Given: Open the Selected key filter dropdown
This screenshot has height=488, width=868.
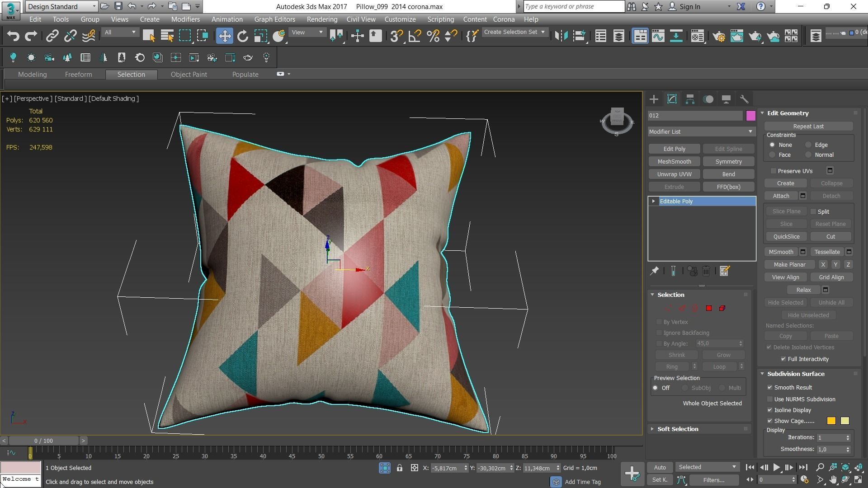Looking at the screenshot, I should (707, 467).
